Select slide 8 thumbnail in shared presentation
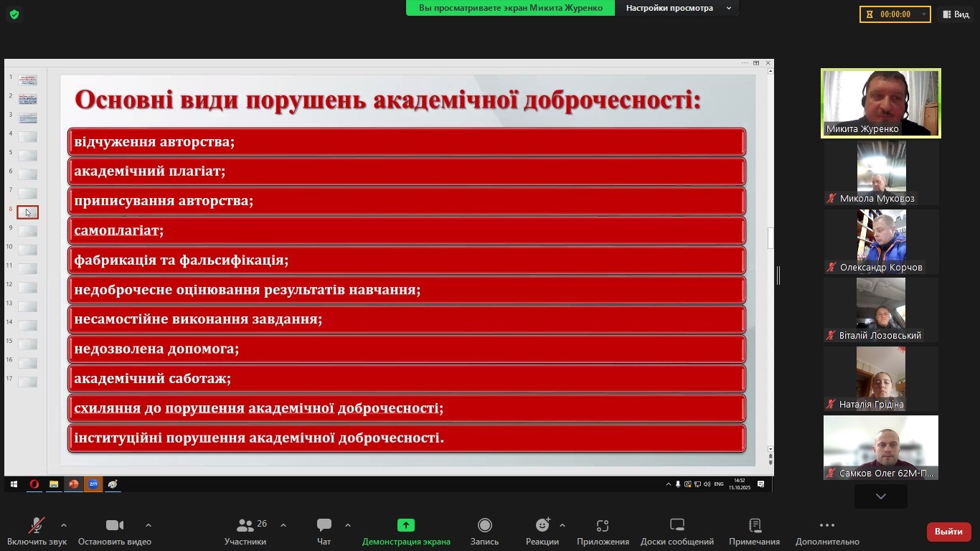Screen dimensions: 980x551 [x=27, y=212]
